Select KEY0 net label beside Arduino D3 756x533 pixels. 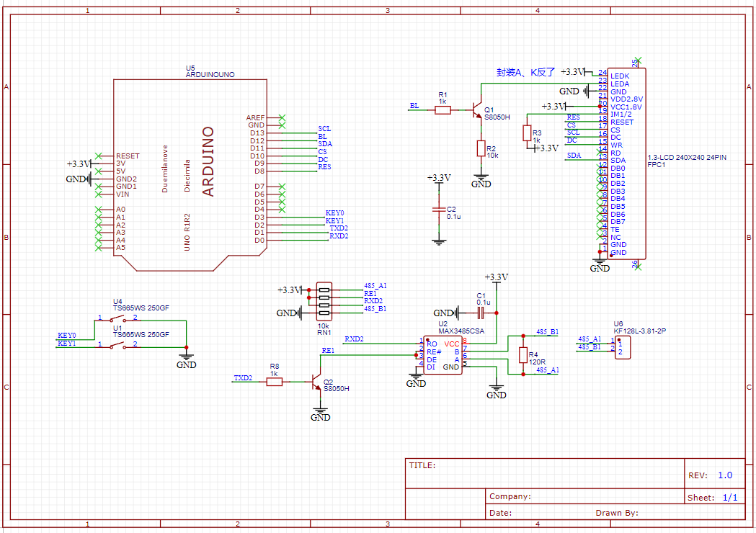point(334,213)
